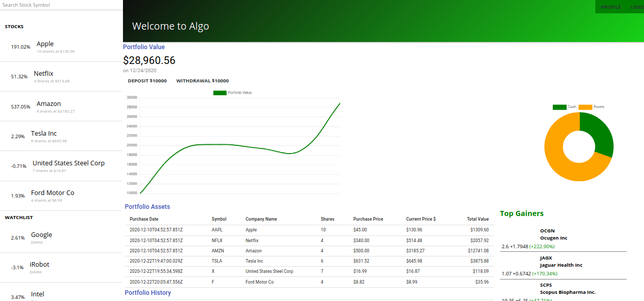Click the 2020-12-22T20:05:47.556Z purchase date

coord(156,282)
